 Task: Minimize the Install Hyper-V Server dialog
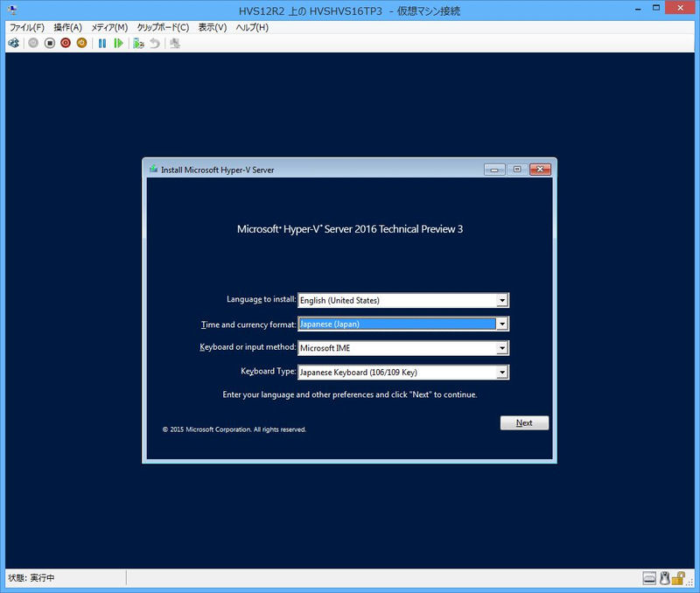[494, 170]
